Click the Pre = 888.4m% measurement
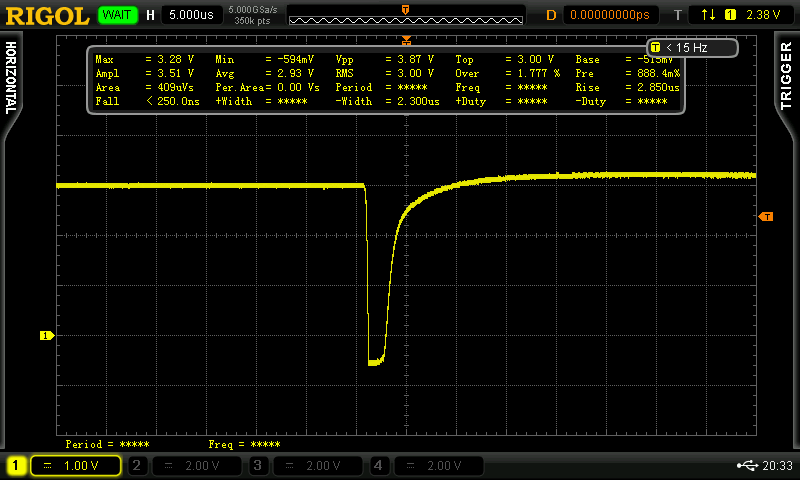Image resolution: width=800 pixels, height=480 pixels. coord(628,73)
